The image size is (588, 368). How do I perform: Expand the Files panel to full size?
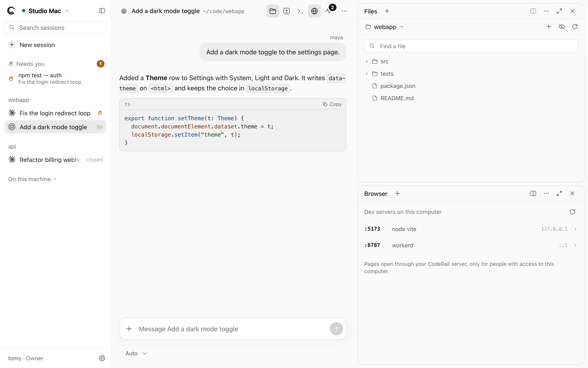point(559,11)
